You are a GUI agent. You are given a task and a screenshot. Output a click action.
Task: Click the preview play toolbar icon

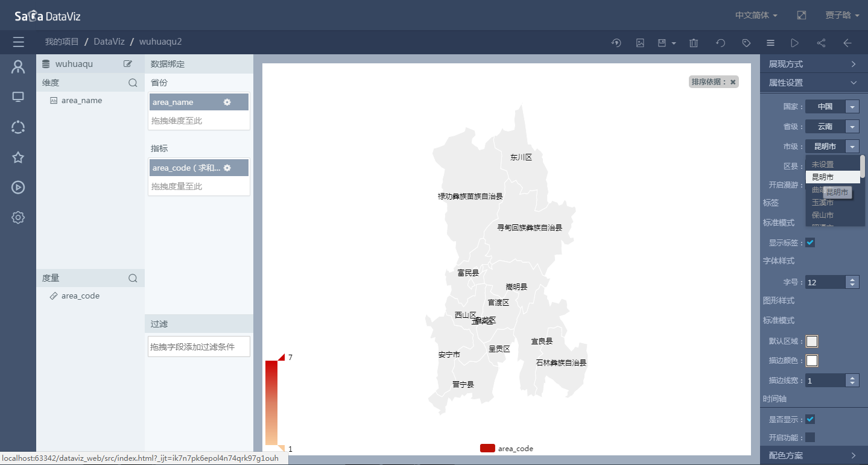tap(795, 43)
